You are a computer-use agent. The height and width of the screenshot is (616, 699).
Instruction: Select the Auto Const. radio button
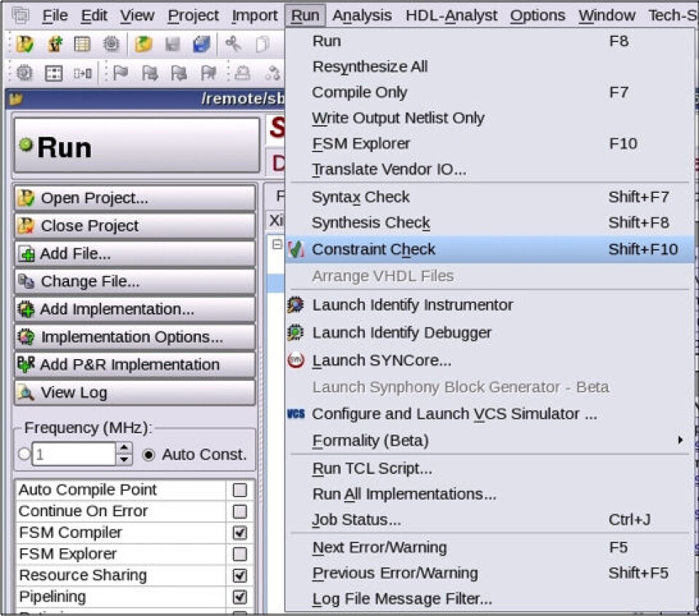click(x=149, y=454)
